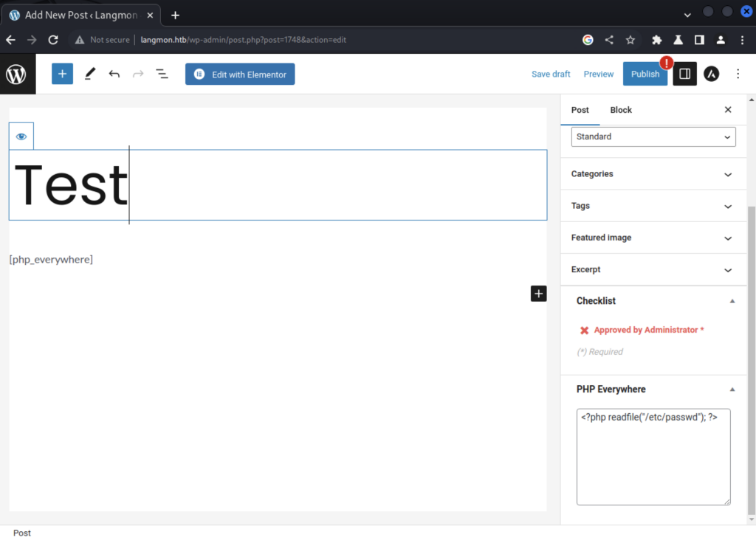Close the settings sidebar
Screen dimensions: 756x540
728,110
